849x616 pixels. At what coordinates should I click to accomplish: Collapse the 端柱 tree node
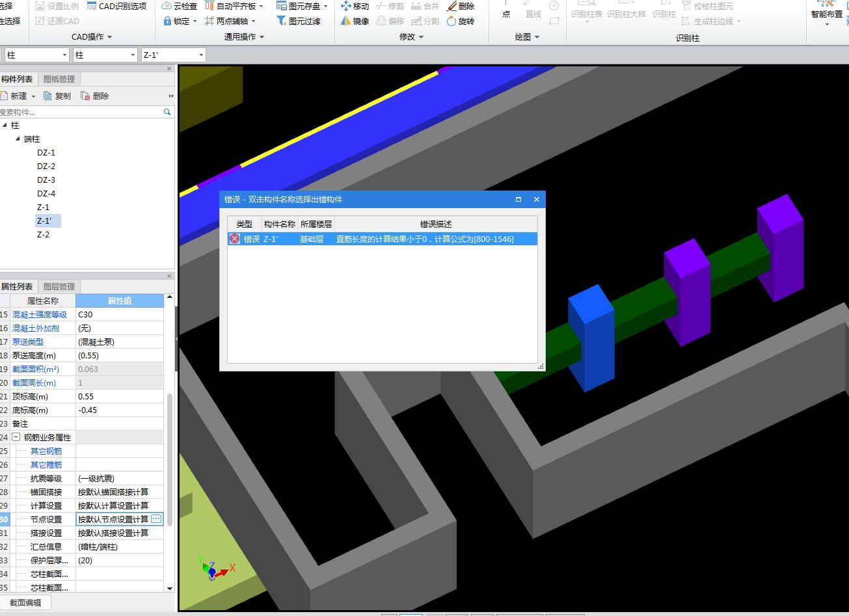point(18,139)
